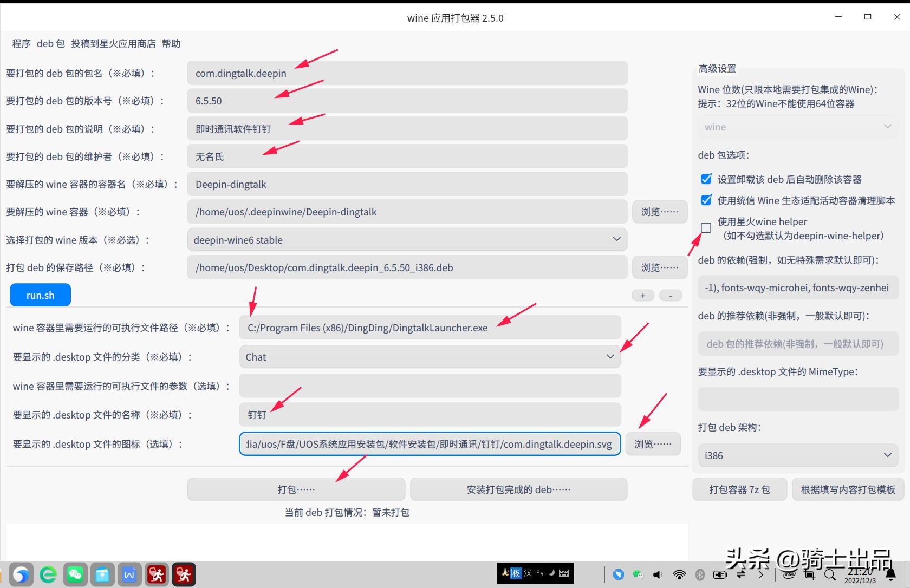The width and height of the screenshot is (910, 588).
Task: Open WeChat from the taskbar
Action: pyautogui.click(x=76, y=574)
